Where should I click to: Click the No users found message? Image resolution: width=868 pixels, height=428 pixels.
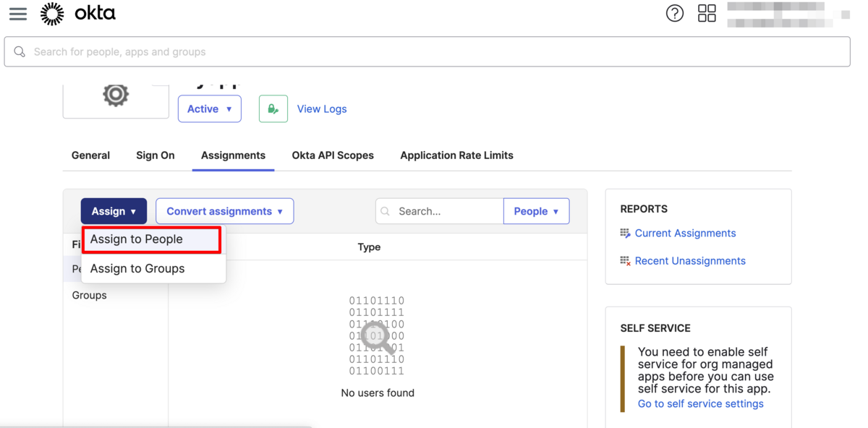click(378, 393)
